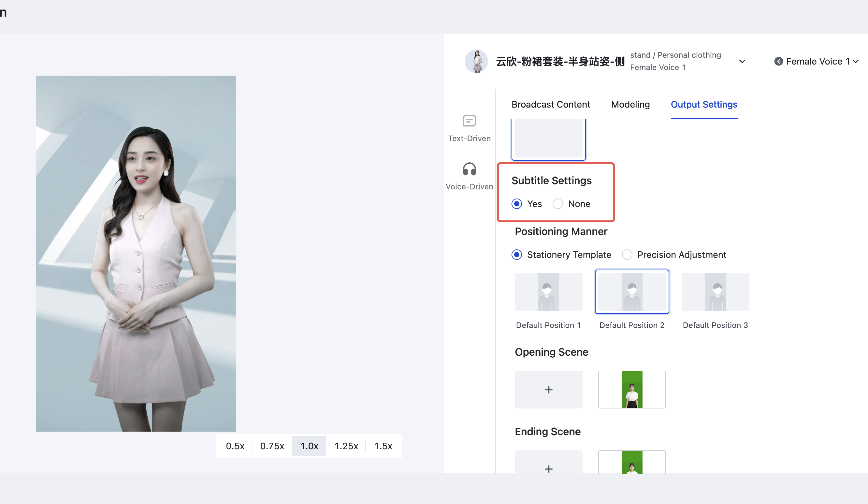Click the speaker icon beside Female Voice 1
The image size is (868, 504).
click(x=778, y=61)
